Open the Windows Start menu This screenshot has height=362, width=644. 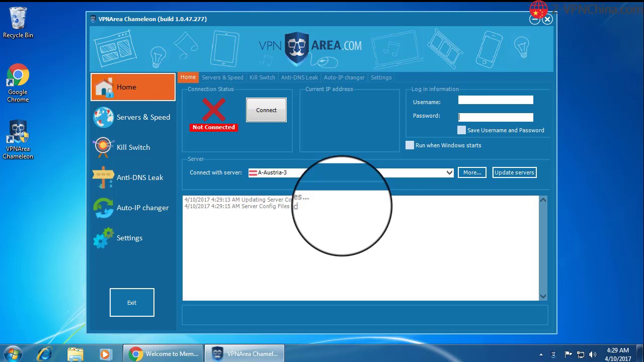13,353
